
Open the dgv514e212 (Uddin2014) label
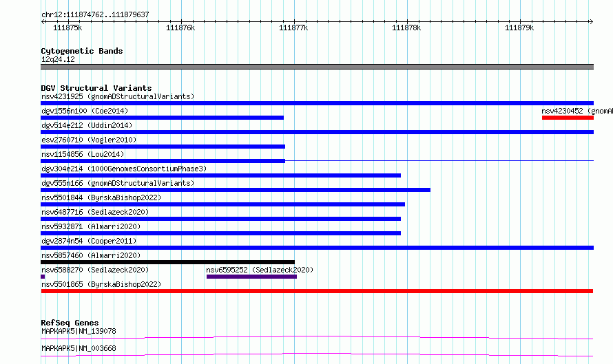87,125
